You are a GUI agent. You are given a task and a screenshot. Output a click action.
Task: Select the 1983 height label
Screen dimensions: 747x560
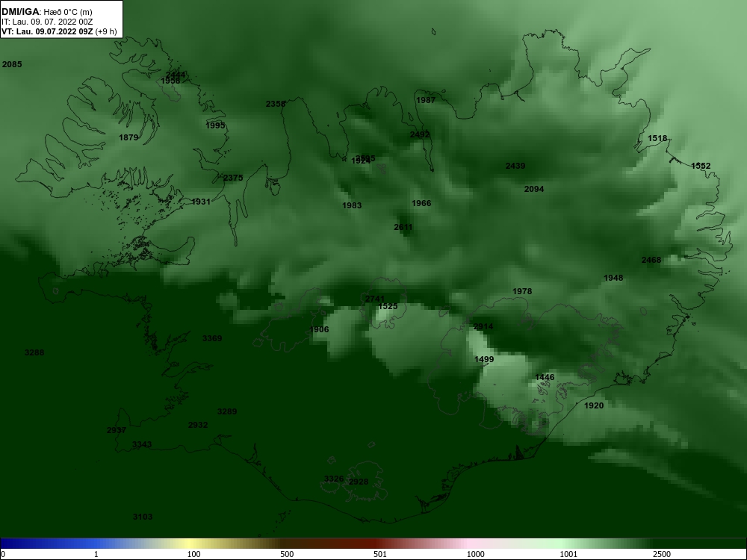pyautogui.click(x=352, y=206)
